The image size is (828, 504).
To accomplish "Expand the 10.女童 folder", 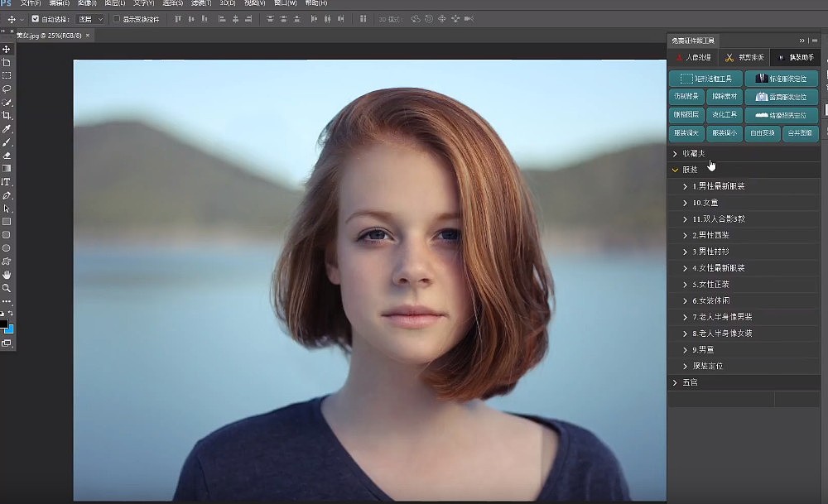I will click(x=685, y=203).
